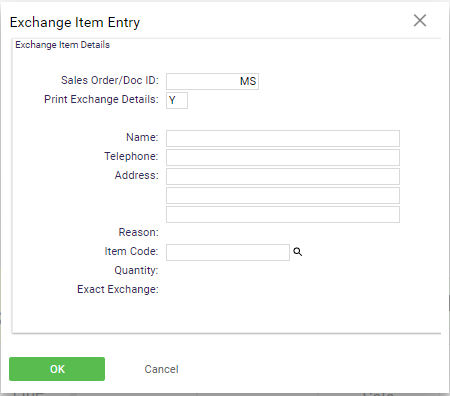Click the 'Print Exchange Details:' label

(101, 99)
